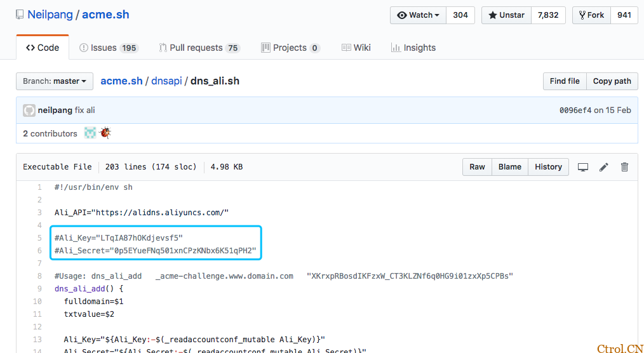Open the Watch dropdown button
Viewport: 644px width, 353px height.
418,15
